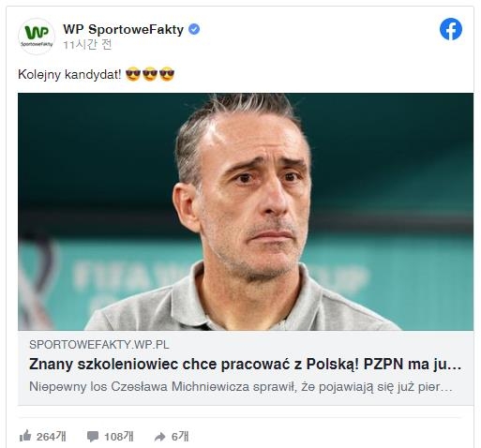
Task: Click the middle sunglasses emoji
Action: tap(150, 74)
